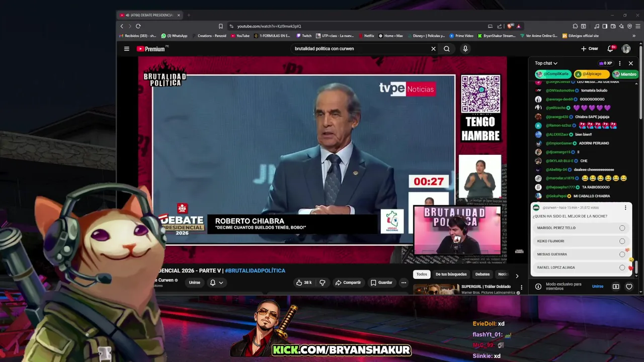Vote for KEIKO FUJIMORI
This screenshot has height=362, width=644.
(581, 241)
